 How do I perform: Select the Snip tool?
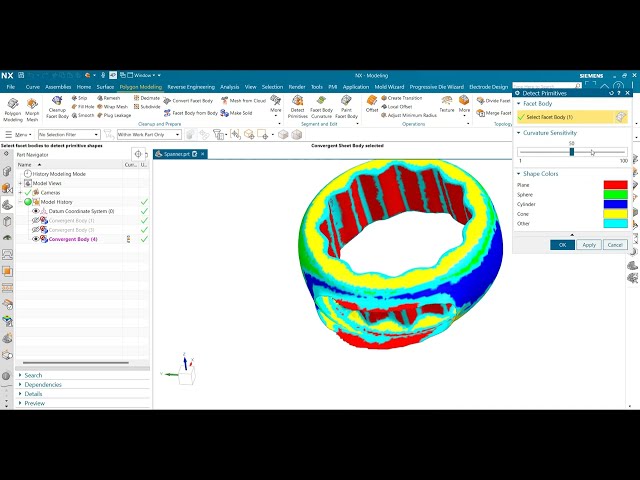(x=80, y=98)
